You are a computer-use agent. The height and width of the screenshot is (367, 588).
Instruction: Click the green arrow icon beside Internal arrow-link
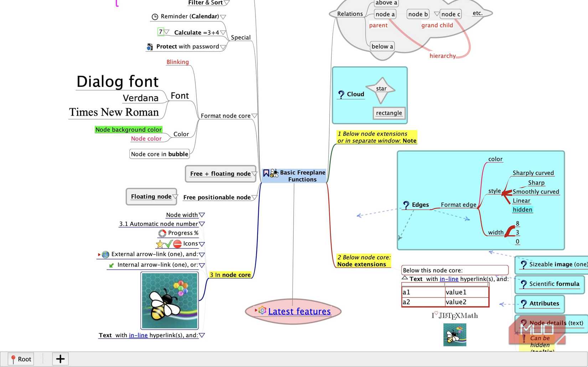112,265
